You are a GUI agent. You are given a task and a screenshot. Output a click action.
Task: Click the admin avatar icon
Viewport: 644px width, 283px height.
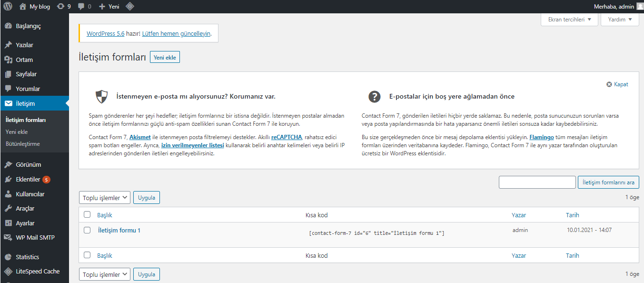640,7
